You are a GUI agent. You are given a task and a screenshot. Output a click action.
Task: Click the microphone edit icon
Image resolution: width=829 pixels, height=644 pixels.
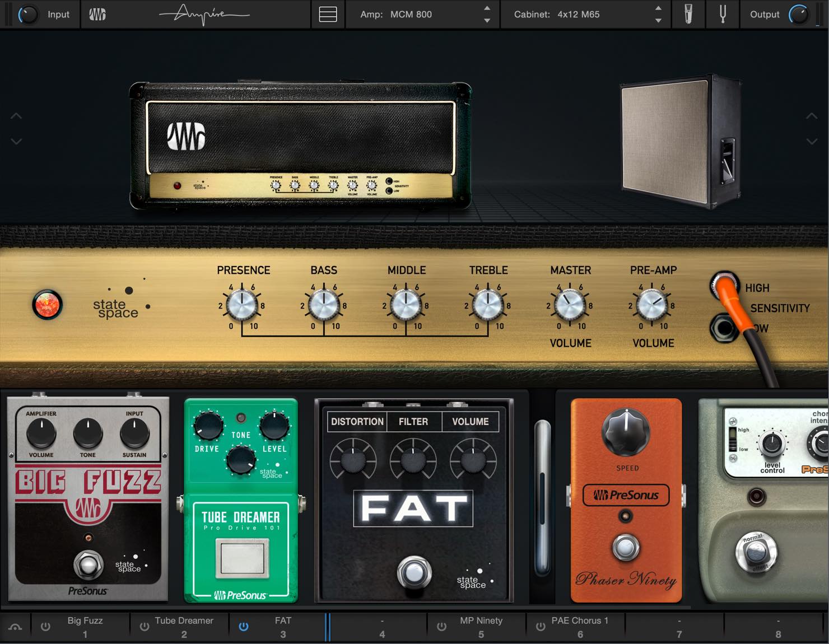pos(688,14)
